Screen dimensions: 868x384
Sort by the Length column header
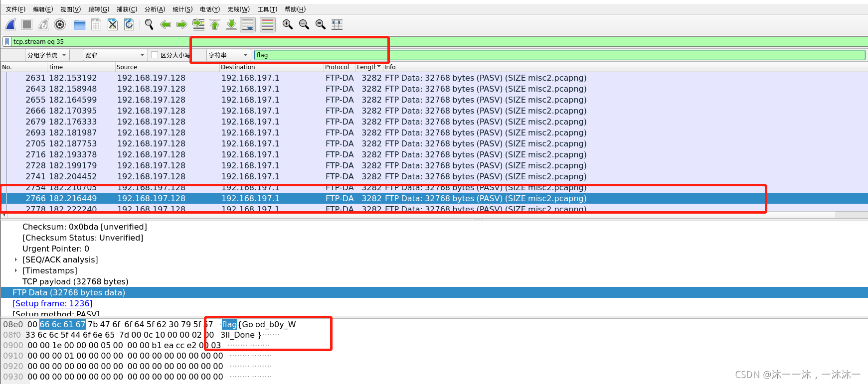[x=368, y=67]
